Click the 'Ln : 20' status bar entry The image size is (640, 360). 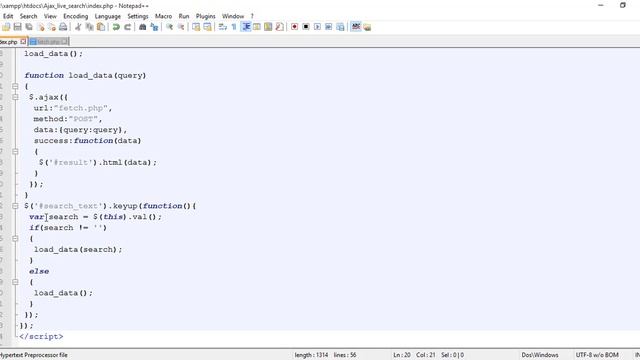tap(402, 355)
